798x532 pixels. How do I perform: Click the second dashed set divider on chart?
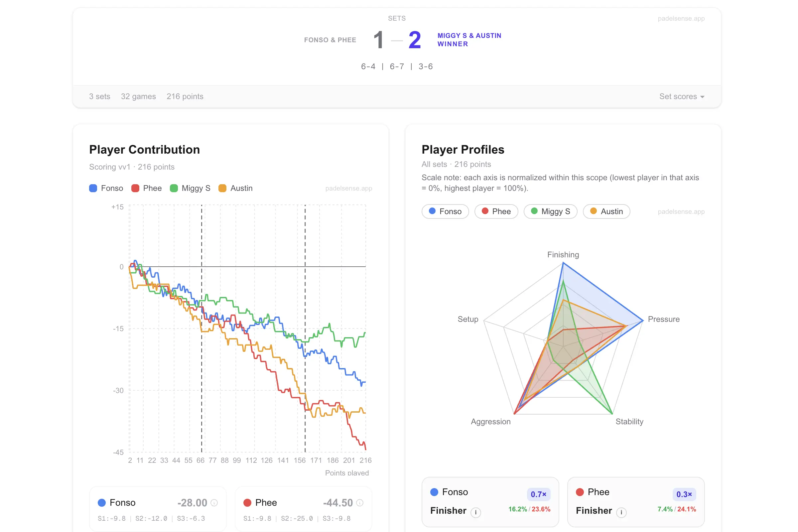coord(305,329)
